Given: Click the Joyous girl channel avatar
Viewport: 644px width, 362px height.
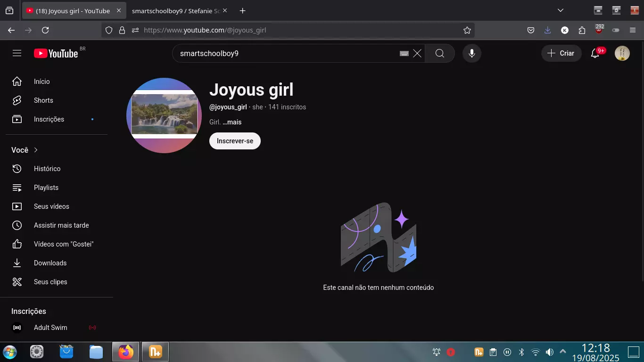Looking at the screenshot, I should tap(164, 115).
